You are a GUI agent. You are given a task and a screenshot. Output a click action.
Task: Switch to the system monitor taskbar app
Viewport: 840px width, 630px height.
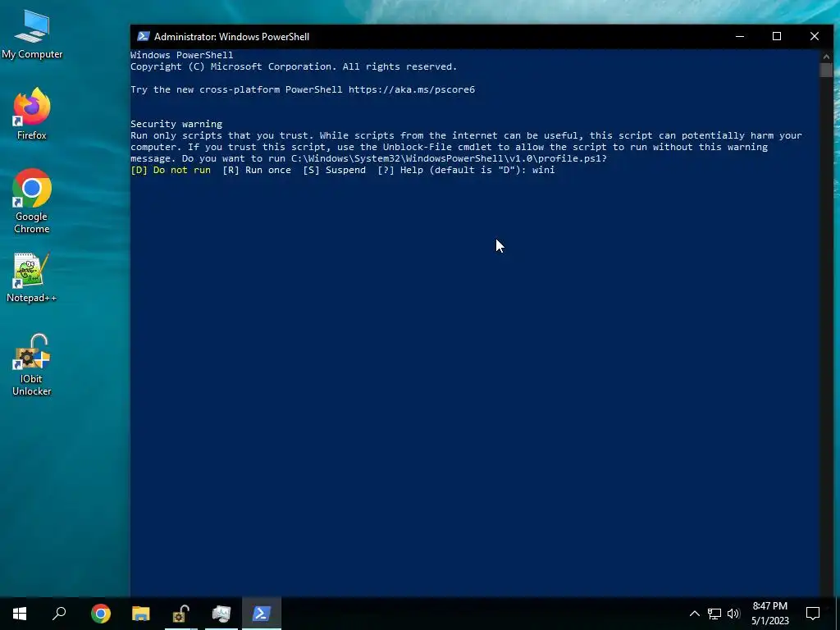(x=221, y=614)
